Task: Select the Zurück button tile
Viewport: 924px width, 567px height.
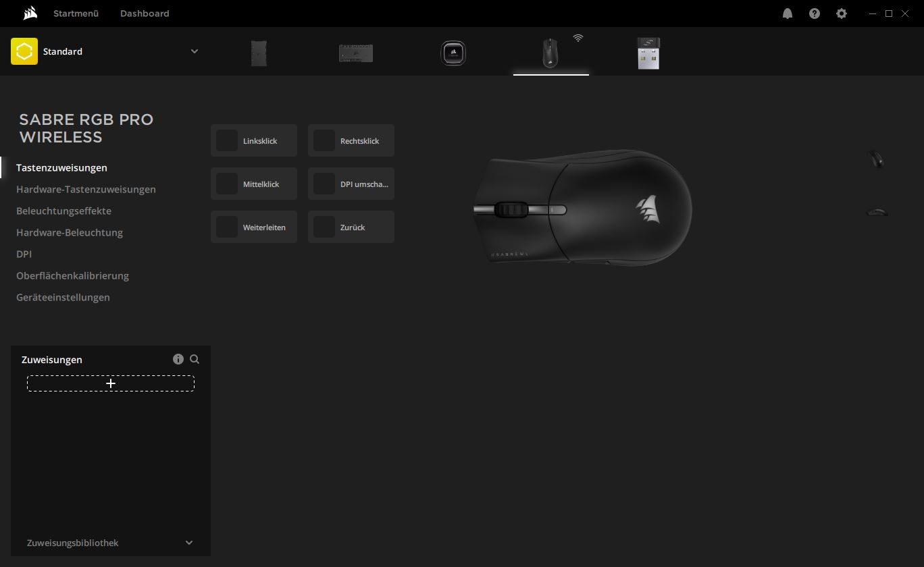Action: pos(351,227)
